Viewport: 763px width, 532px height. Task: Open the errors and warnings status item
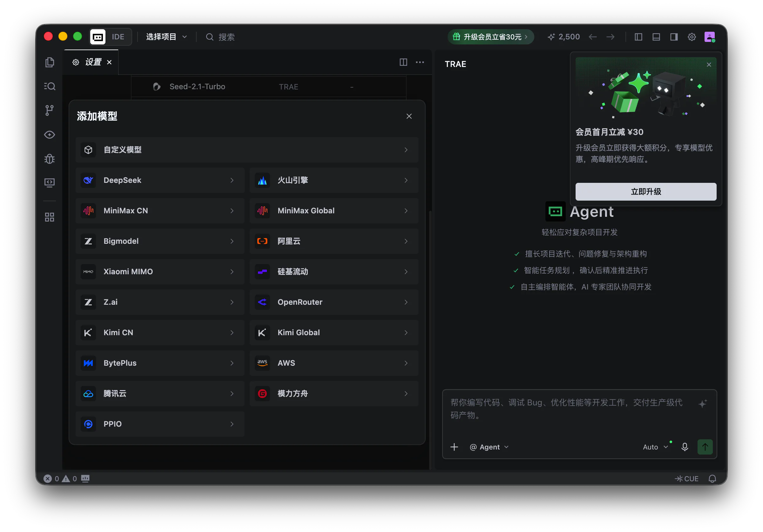pyautogui.click(x=60, y=479)
